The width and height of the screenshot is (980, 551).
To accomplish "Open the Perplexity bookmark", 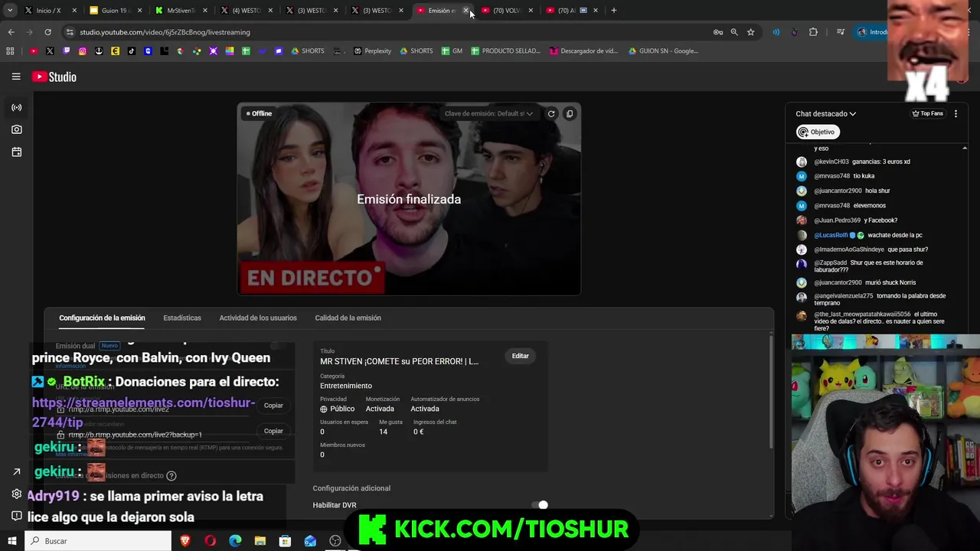I will tap(372, 51).
